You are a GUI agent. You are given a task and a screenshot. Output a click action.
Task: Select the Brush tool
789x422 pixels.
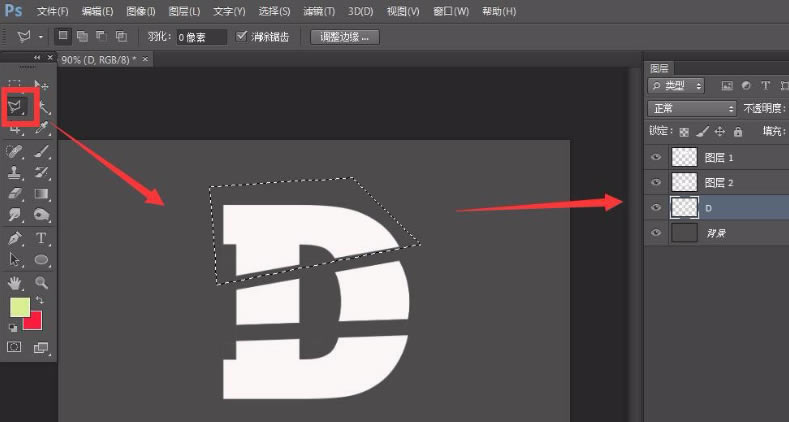pyautogui.click(x=42, y=151)
